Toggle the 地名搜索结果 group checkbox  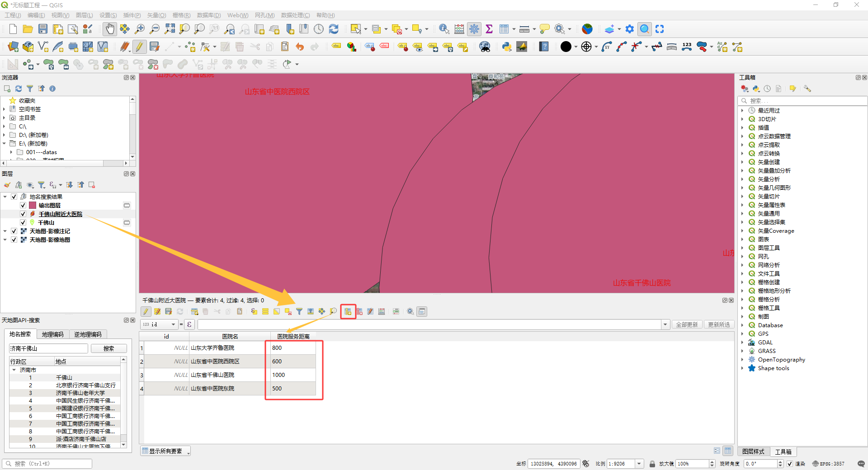pyautogui.click(x=14, y=197)
